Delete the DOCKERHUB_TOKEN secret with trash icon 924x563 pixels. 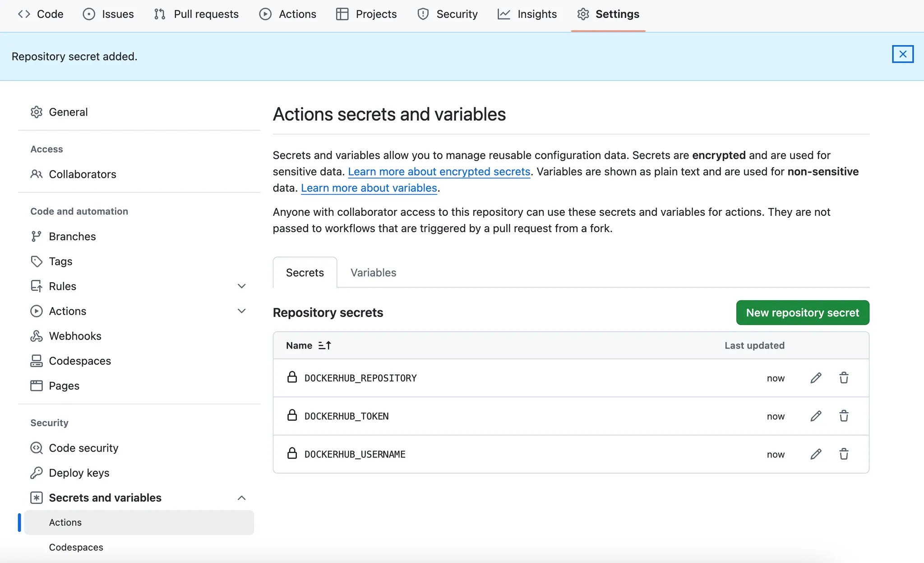coord(844,416)
